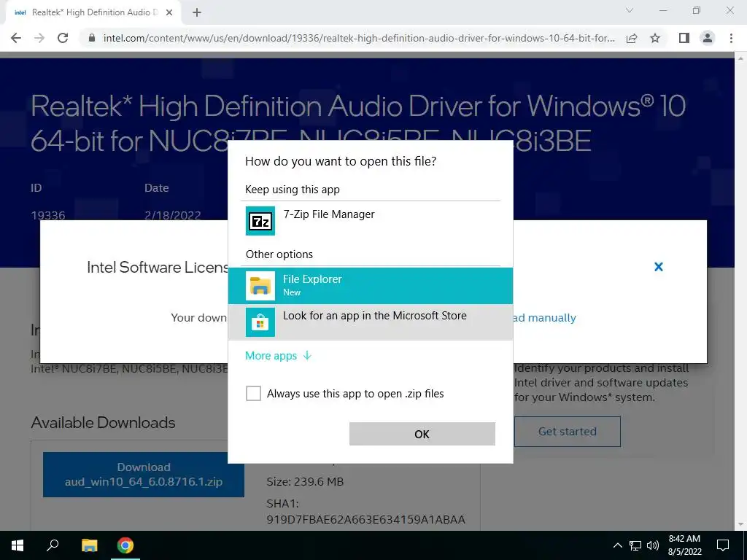Confirm with the OK button
The height and width of the screenshot is (560, 747).
pyautogui.click(x=422, y=434)
